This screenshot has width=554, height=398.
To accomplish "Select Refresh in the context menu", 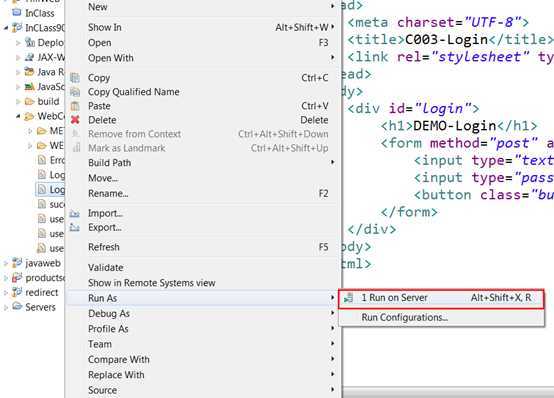I will tap(203, 247).
